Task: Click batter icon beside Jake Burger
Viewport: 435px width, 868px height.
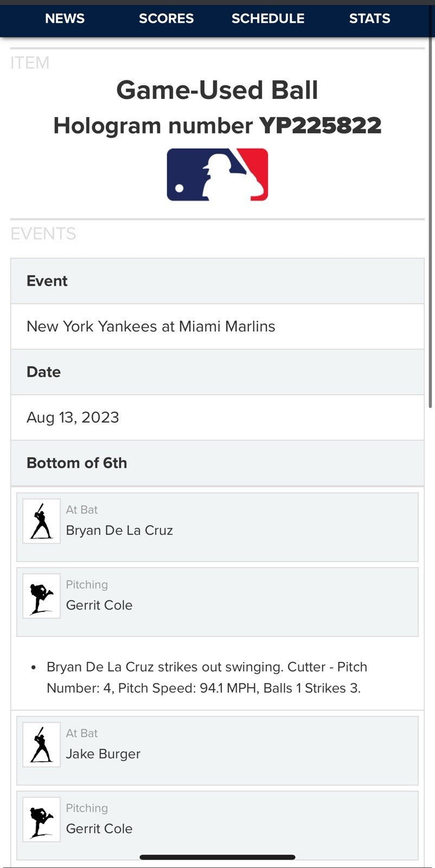Action: tap(41, 745)
